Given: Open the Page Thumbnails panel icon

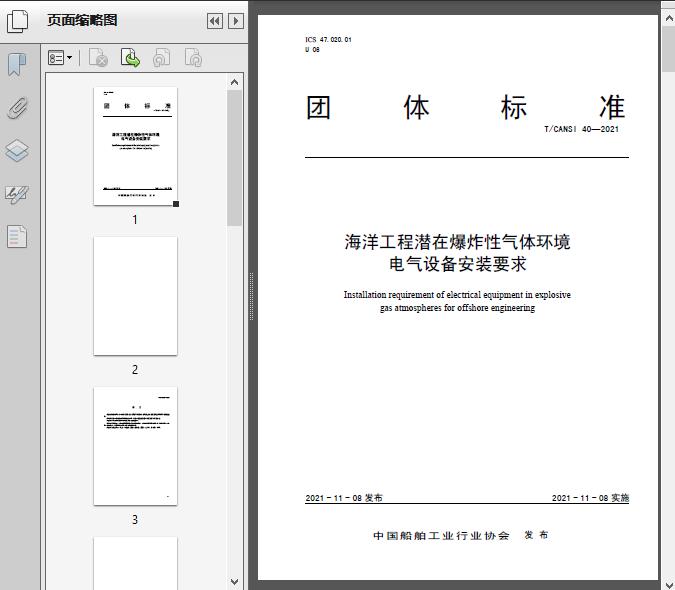Looking at the screenshot, I should (x=17, y=21).
